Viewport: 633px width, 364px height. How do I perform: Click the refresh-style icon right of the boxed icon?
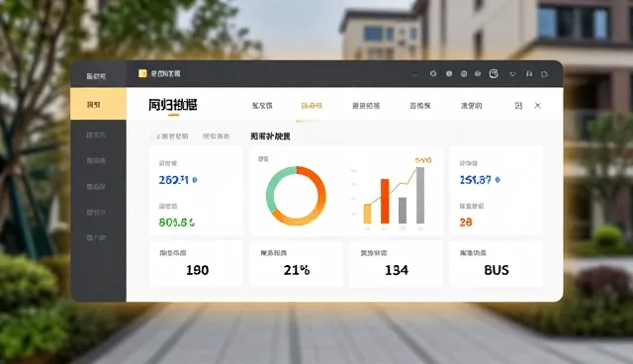click(x=512, y=74)
